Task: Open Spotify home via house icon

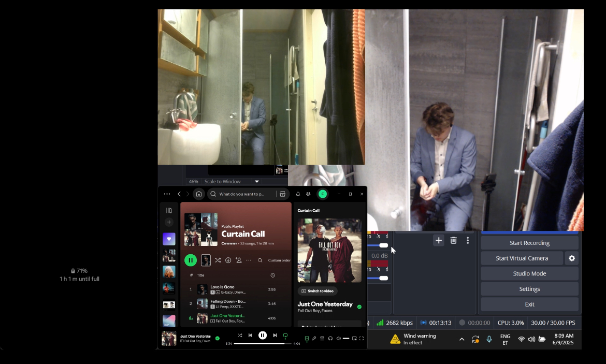Action: [199, 194]
